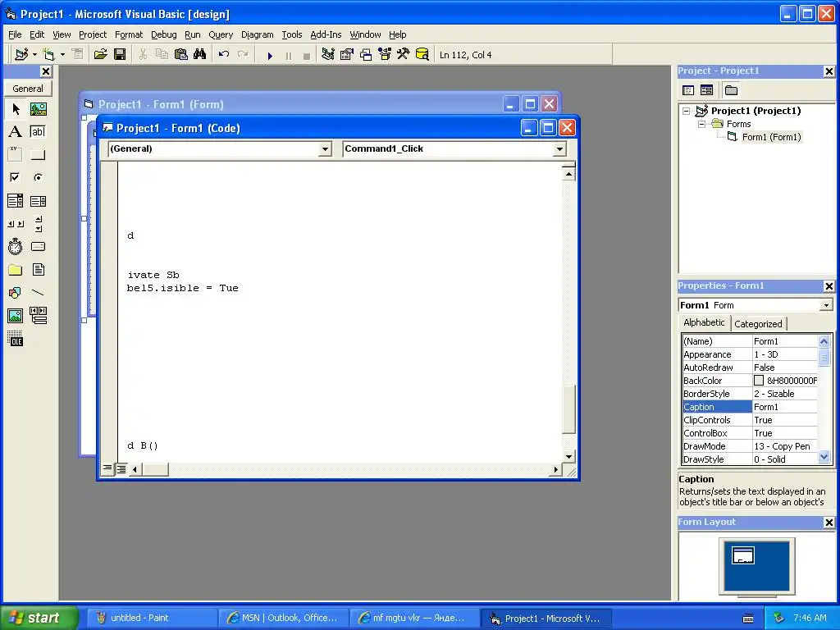Open the Add-Ins menu
Image resolution: width=840 pixels, height=630 pixels.
[326, 34]
